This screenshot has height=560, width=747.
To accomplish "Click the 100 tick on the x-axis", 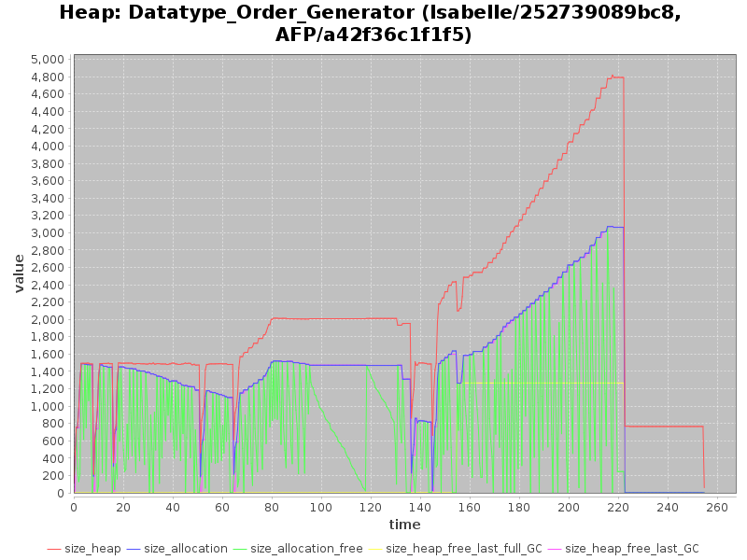I will [x=321, y=507].
